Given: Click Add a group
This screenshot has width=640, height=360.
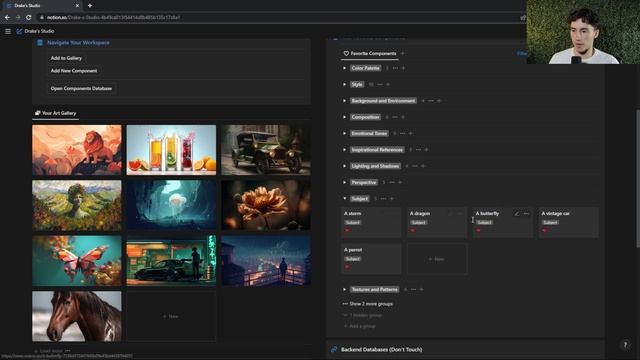Looking at the screenshot, I should [x=360, y=326].
